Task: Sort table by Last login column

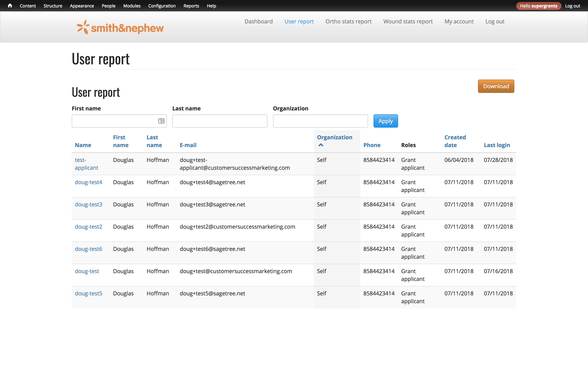Action: click(x=497, y=145)
